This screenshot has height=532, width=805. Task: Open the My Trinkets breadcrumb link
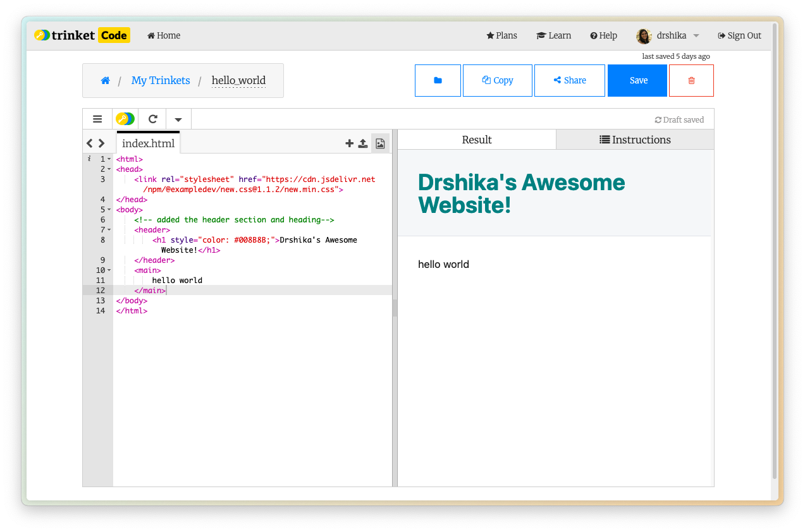pos(161,80)
